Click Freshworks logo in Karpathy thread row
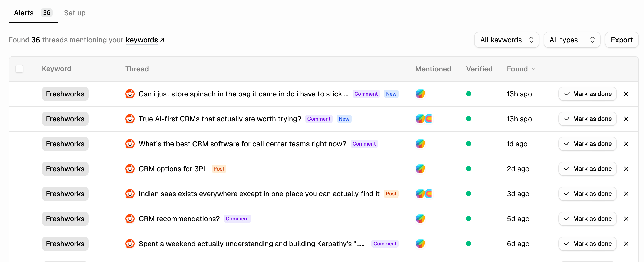This screenshot has width=644, height=262. click(x=420, y=244)
